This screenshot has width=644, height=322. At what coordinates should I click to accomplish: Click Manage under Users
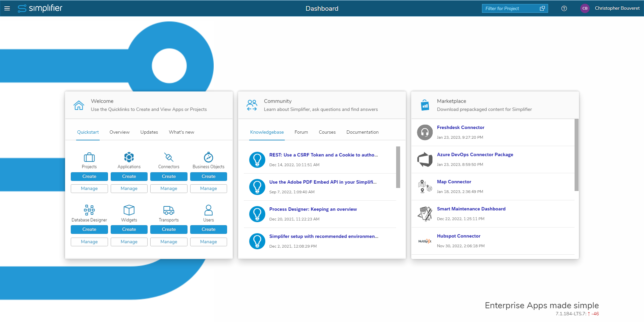pos(208,242)
